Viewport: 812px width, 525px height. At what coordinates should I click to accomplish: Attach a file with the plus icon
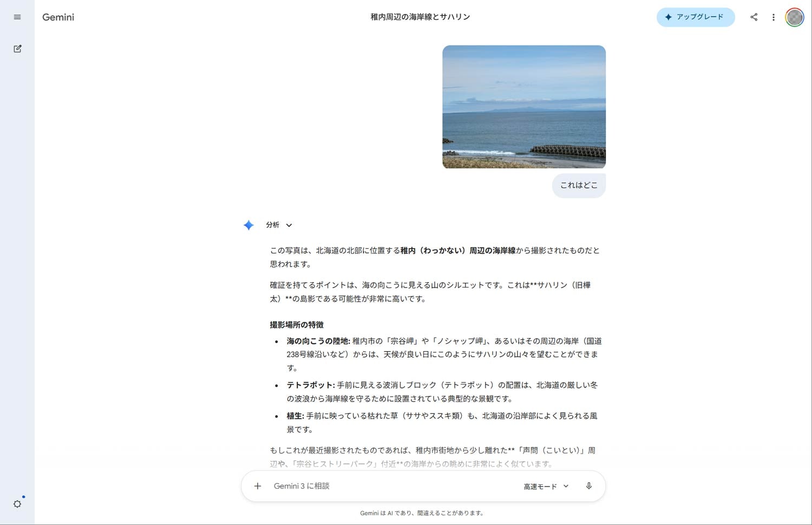257,486
